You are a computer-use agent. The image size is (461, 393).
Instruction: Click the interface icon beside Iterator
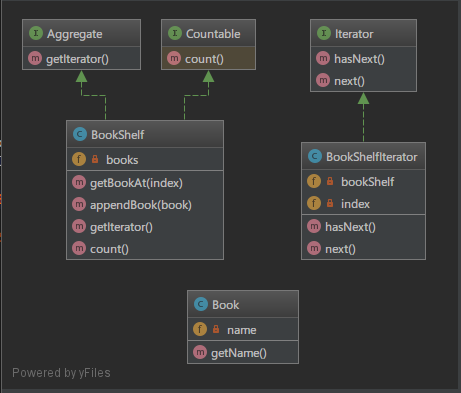pyautogui.click(x=324, y=33)
